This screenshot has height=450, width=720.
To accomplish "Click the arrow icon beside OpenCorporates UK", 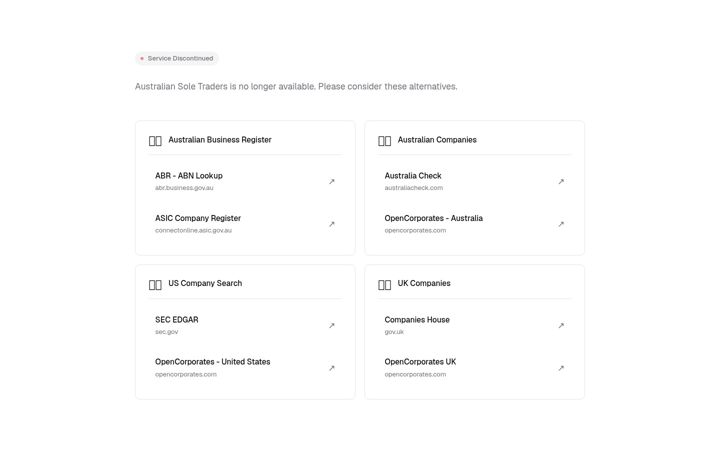I will click(x=561, y=368).
